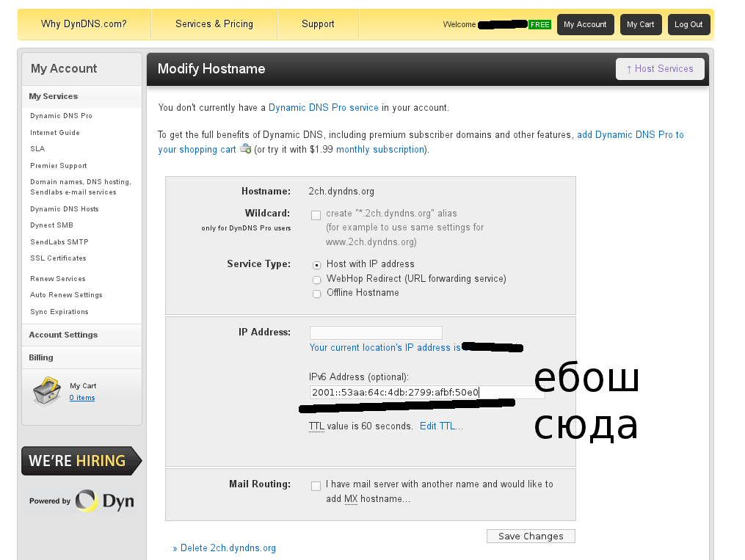Select the Host with IP address radio option
The image size is (745, 560).
(317, 265)
